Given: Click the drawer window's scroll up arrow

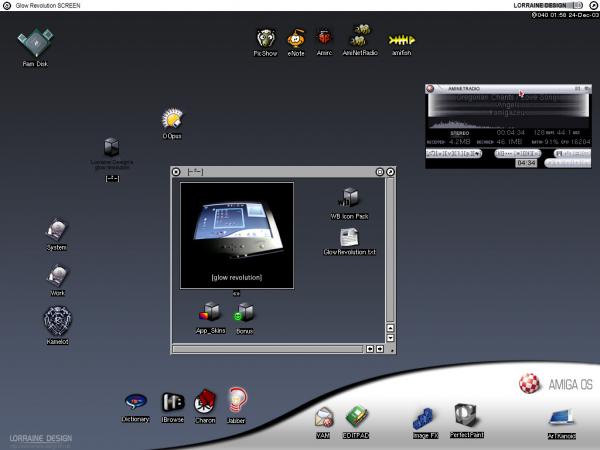Looking at the screenshot, I should point(390,328).
